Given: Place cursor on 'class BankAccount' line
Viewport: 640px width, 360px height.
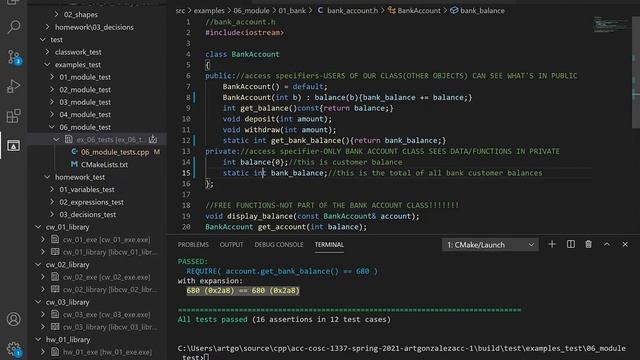Looking at the screenshot, I should click(242, 54).
